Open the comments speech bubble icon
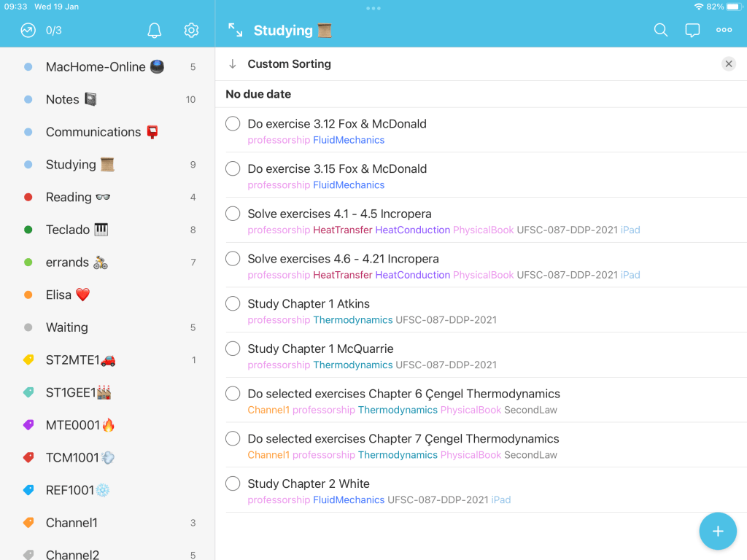747x560 pixels. point(692,30)
